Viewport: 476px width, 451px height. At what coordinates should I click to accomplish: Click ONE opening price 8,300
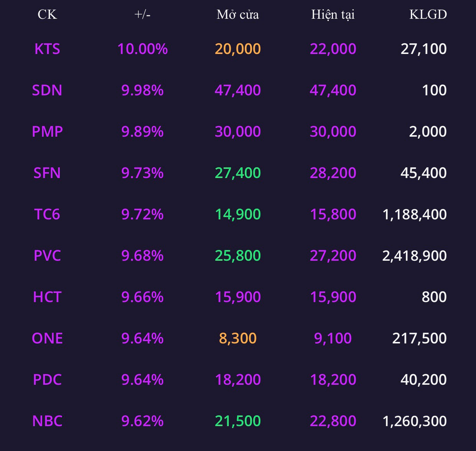pyautogui.click(x=238, y=339)
